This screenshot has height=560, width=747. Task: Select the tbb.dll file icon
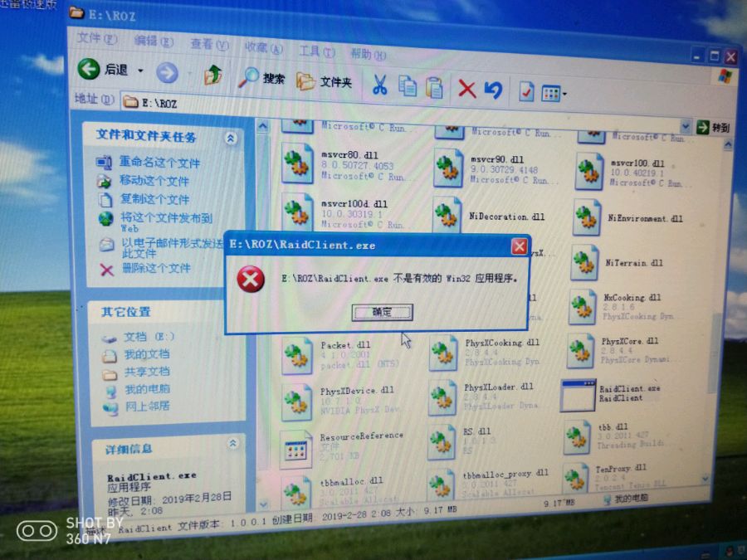[577, 437]
